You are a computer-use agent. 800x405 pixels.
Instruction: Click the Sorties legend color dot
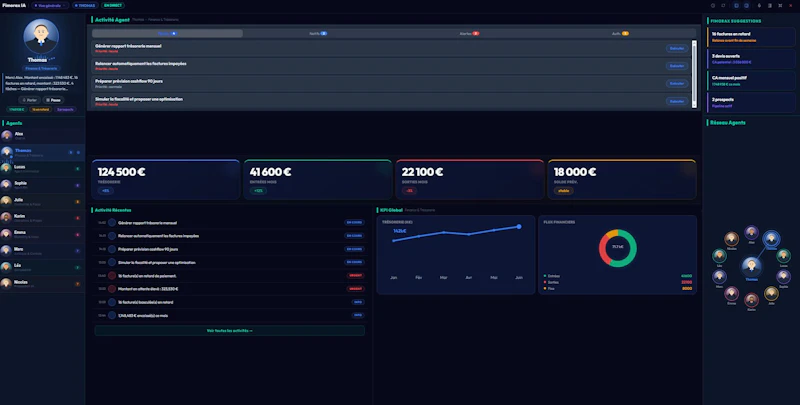click(544, 282)
